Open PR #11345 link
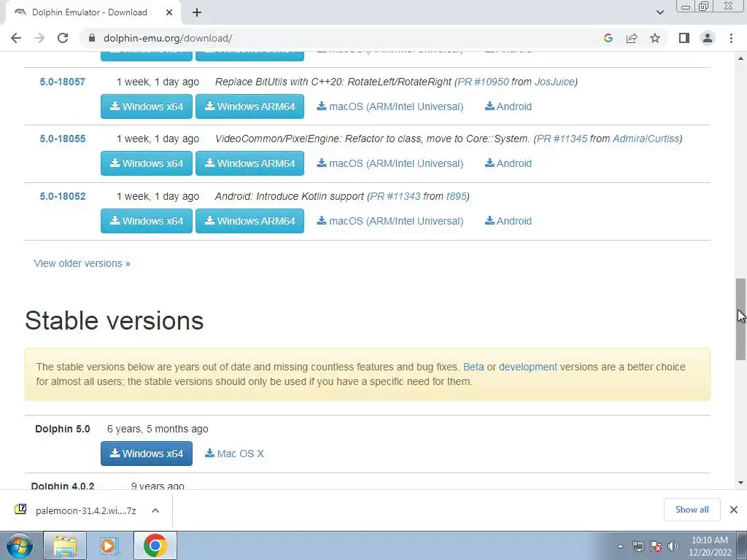The width and height of the screenshot is (747, 560). 562,139
